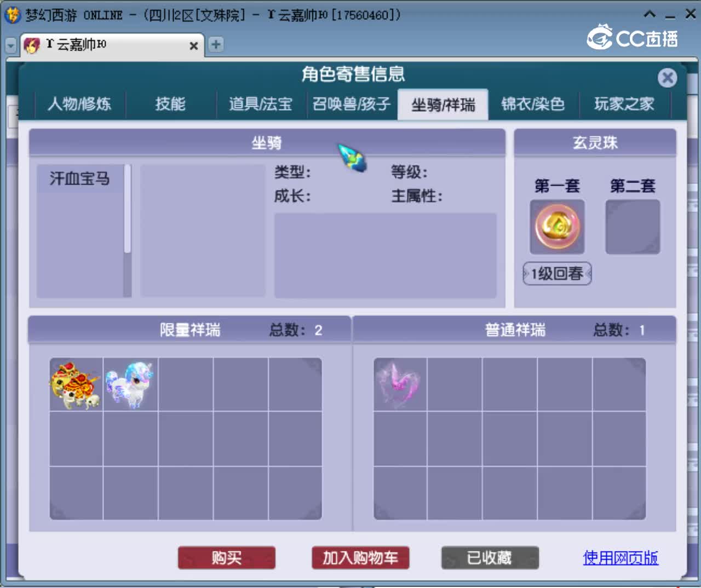The height and width of the screenshot is (588, 701).
Task: Select the pink heart-wings ordinary auspicious mount
Action: pos(400,384)
